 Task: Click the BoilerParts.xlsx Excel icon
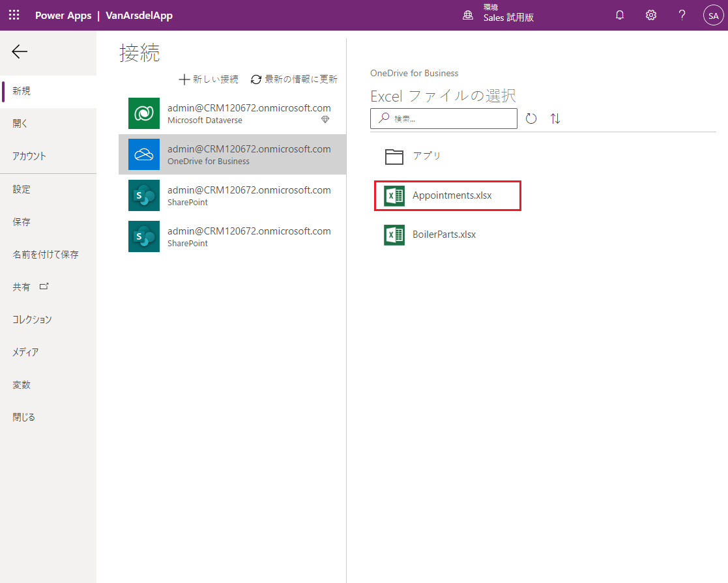(x=394, y=235)
